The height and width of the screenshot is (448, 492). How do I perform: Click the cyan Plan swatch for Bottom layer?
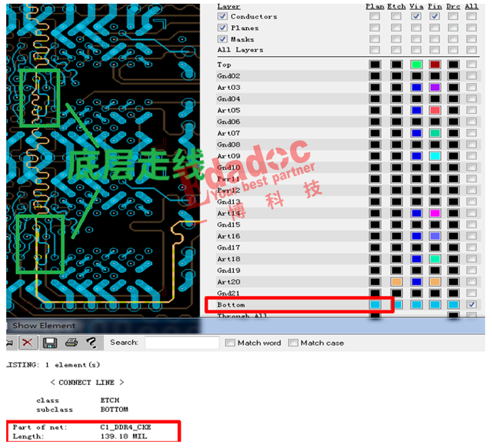(x=375, y=305)
